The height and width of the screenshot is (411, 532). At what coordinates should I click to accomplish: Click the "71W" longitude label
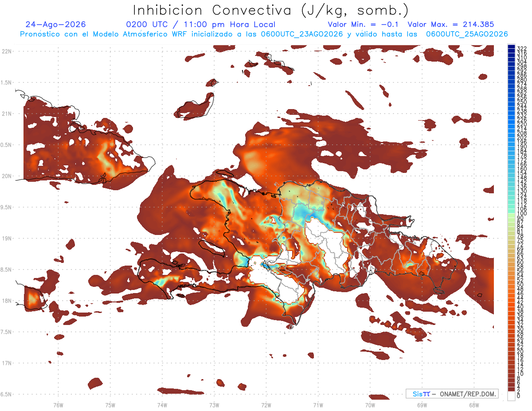pos(318,405)
